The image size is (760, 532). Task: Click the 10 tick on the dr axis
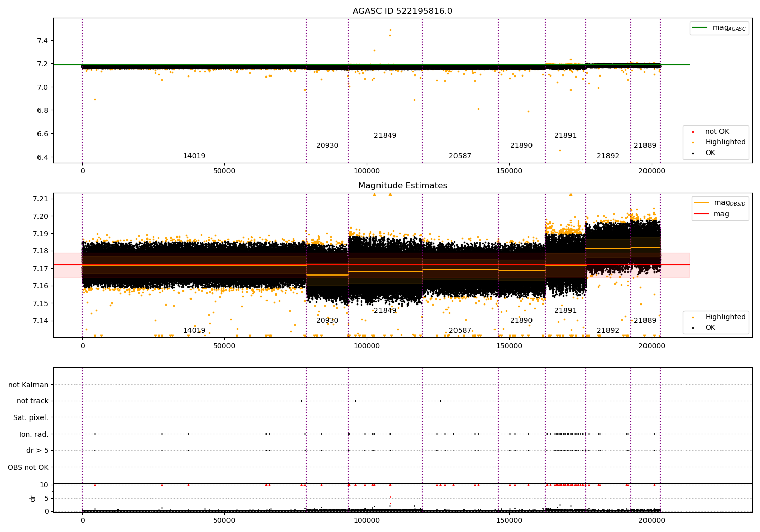pos(44,485)
